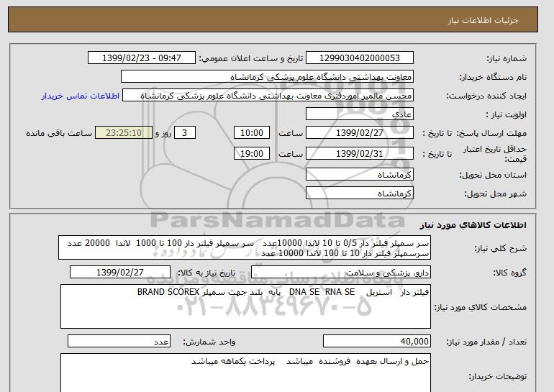Click the response deadline date 1399/02/27
This screenshot has width=554, height=392.
tap(359, 133)
